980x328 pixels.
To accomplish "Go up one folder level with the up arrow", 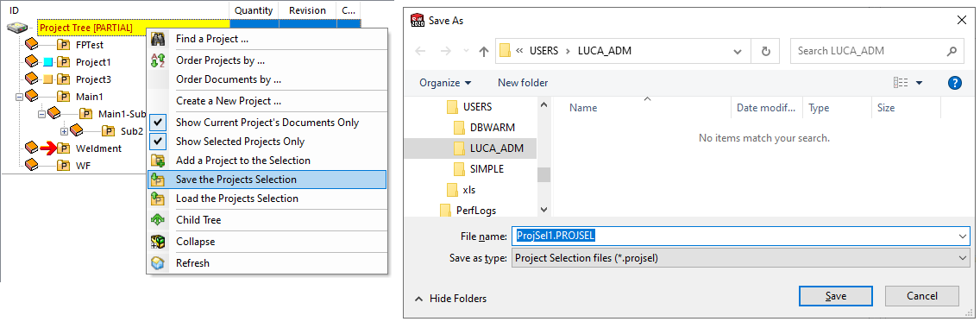I will point(484,51).
